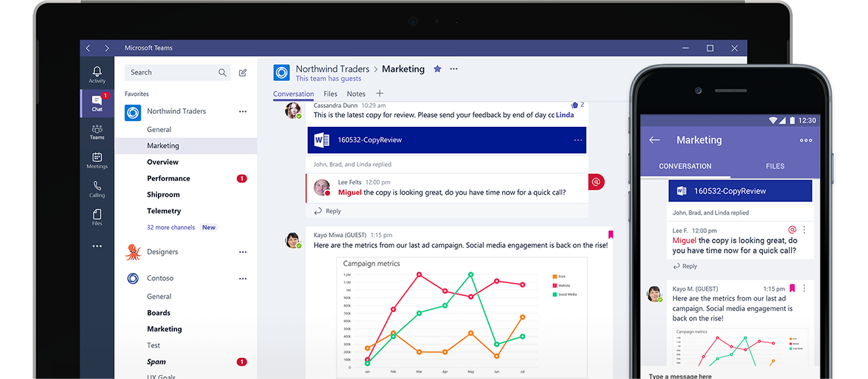Open Files in the left rail
The height and width of the screenshot is (379, 868).
tap(97, 218)
